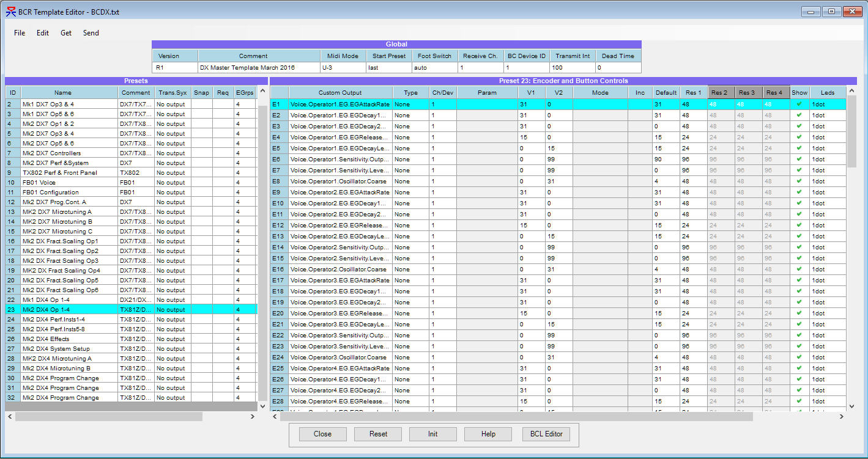Open the File menu
The width and height of the screenshot is (868, 459).
coord(20,33)
